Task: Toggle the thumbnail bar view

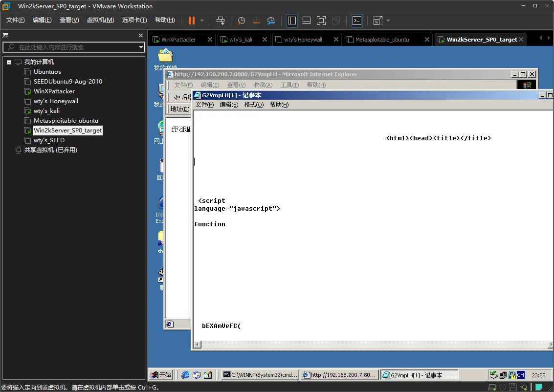Action: (x=307, y=21)
